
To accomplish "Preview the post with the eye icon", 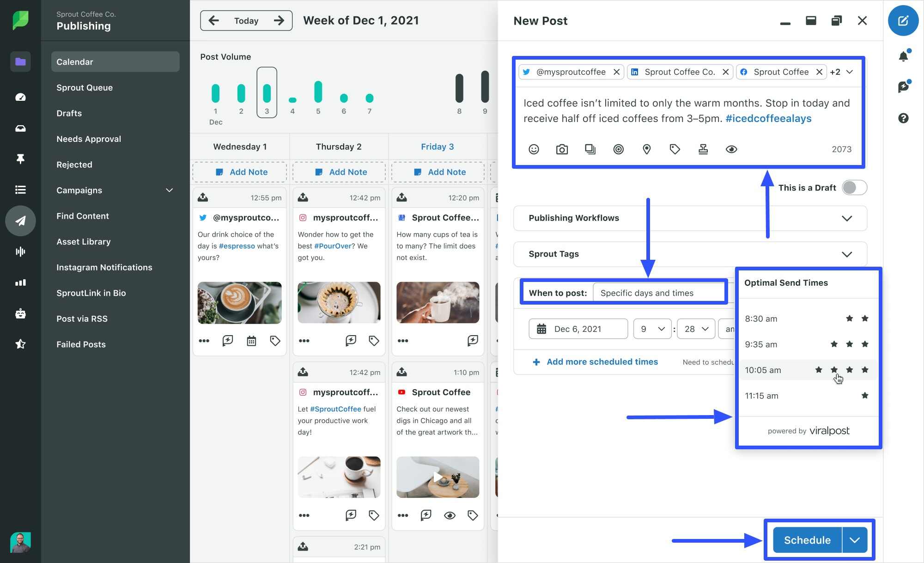I will coord(731,149).
